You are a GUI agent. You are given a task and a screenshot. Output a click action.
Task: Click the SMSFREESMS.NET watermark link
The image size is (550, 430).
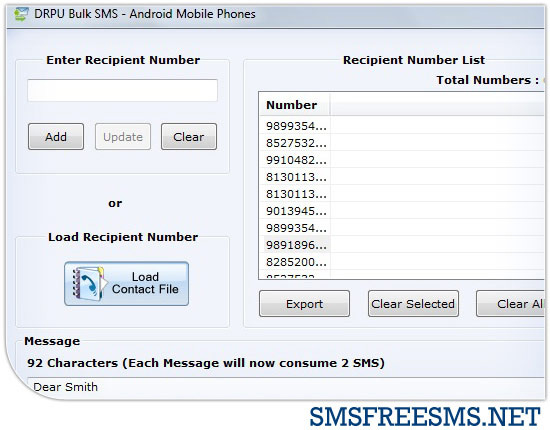tap(425, 417)
